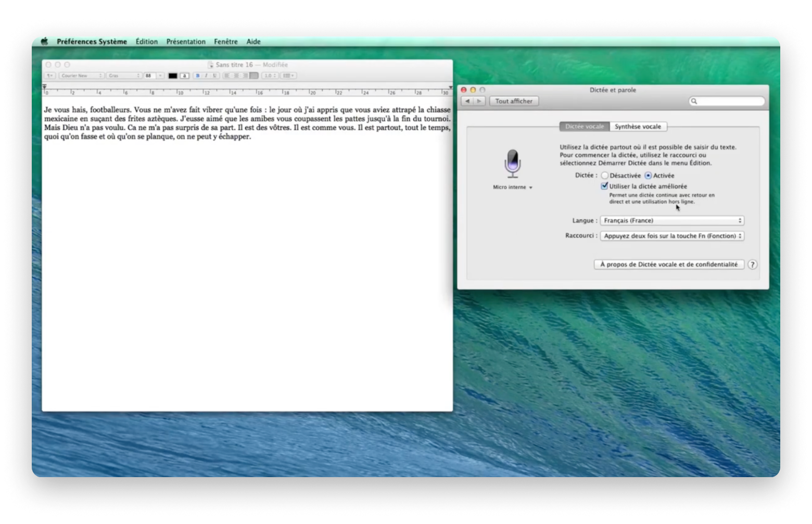Open the Aide menu

[x=253, y=42]
